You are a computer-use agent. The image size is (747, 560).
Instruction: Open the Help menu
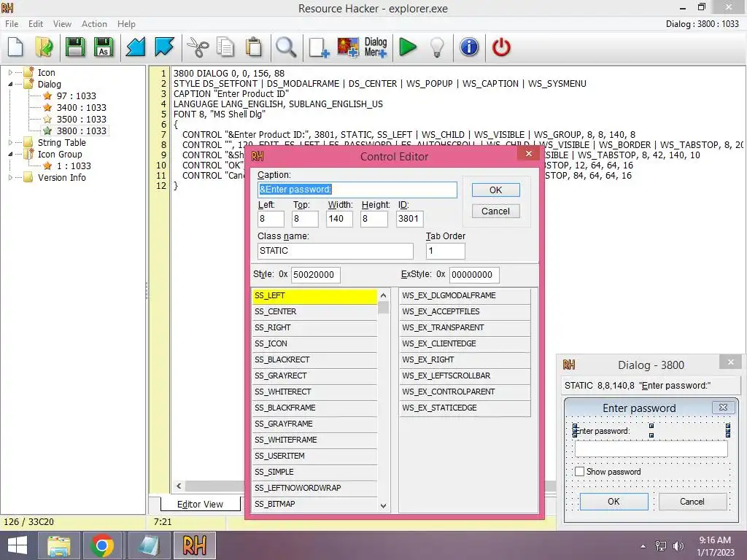point(126,24)
